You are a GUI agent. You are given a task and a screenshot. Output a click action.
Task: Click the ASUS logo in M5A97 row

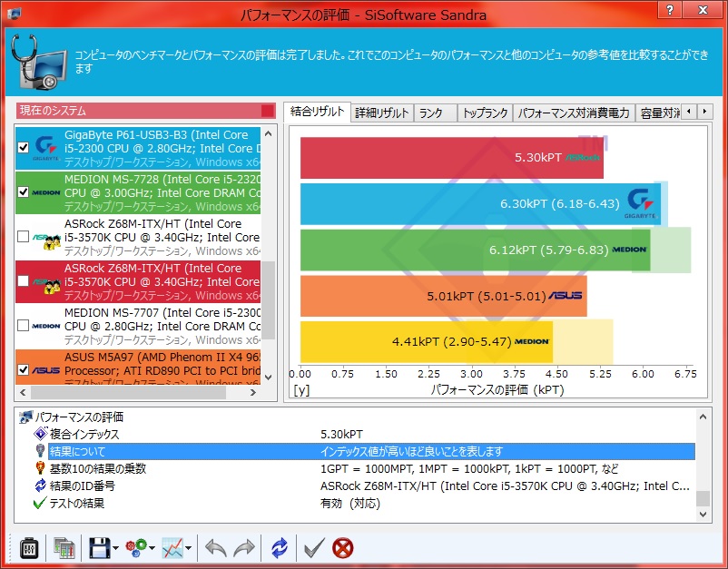(46, 370)
